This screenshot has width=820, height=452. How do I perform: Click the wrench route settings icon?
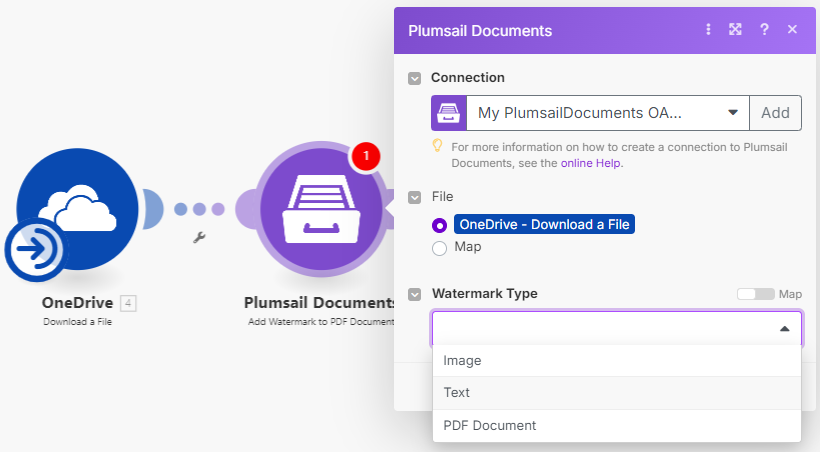199,238
